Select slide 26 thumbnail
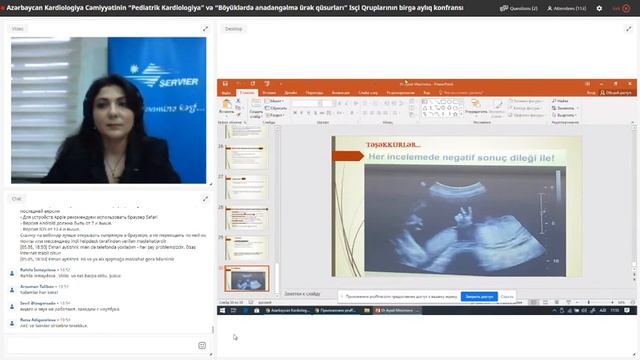The image size is (640, 360). pos(247,157)
